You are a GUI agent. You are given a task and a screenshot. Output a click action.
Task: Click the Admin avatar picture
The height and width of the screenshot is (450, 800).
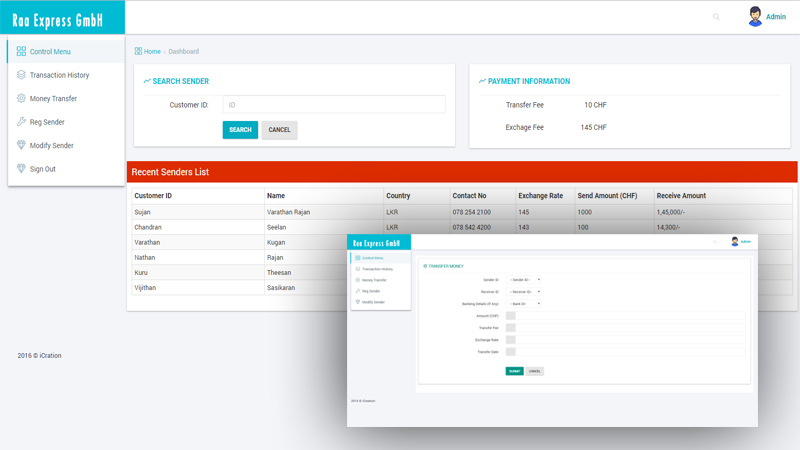tap(755, 17)
